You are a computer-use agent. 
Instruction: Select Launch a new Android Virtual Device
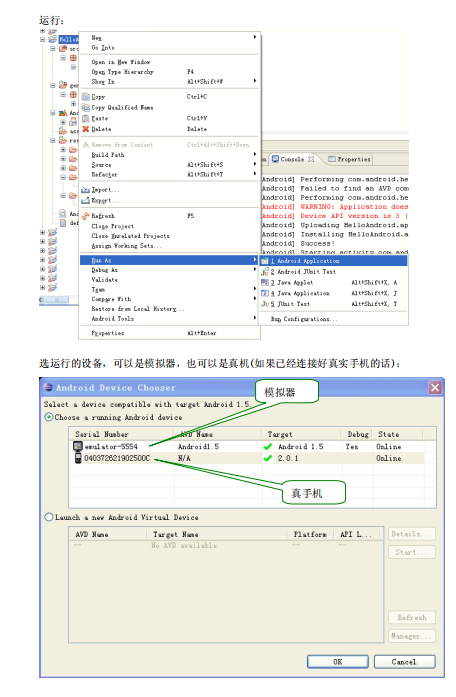pos(49,517)
